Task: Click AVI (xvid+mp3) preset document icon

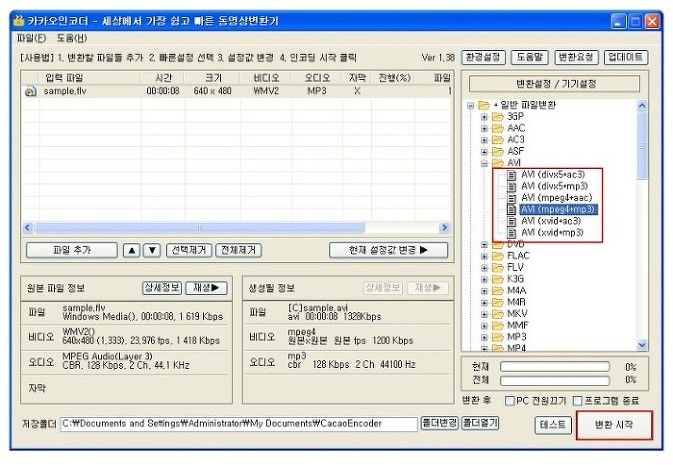Action: 511,233
